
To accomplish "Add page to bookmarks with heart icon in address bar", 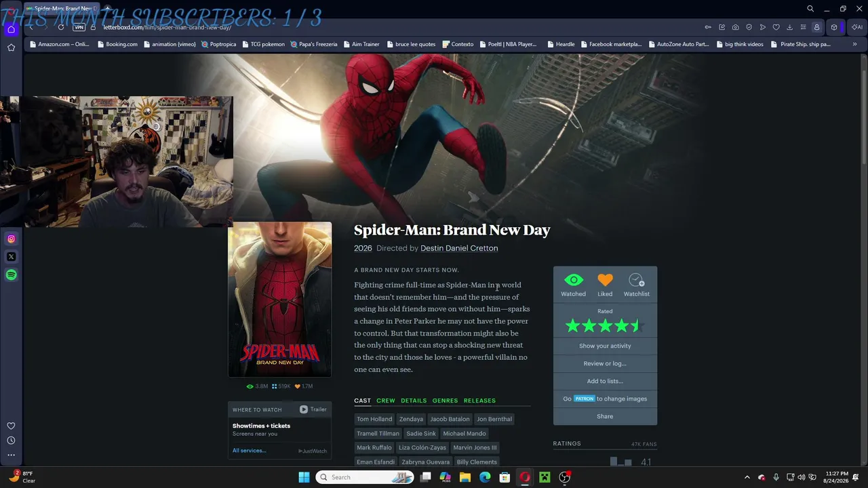I will pos(776,27).
